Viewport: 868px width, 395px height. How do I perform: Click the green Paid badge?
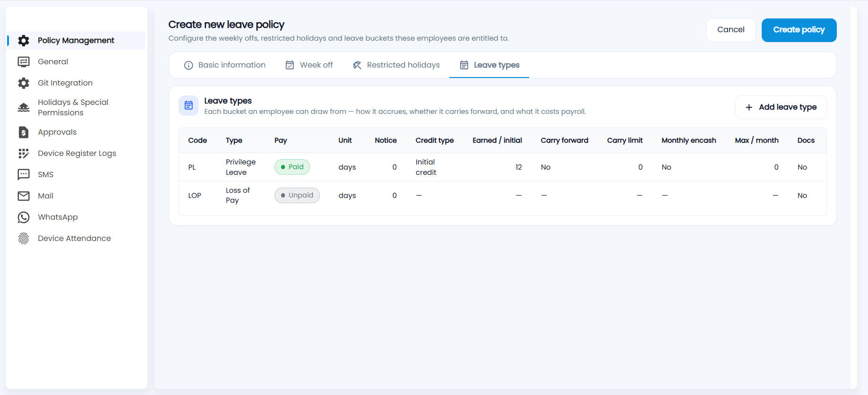point(292,167)
